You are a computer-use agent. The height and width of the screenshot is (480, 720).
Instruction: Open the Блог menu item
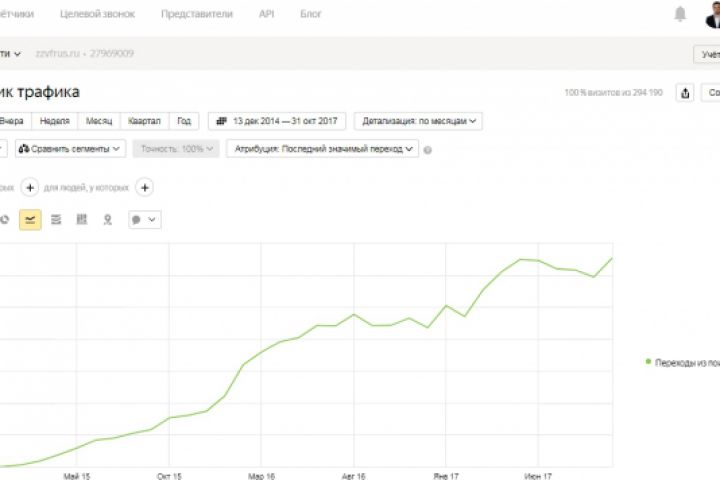(311, 15)
